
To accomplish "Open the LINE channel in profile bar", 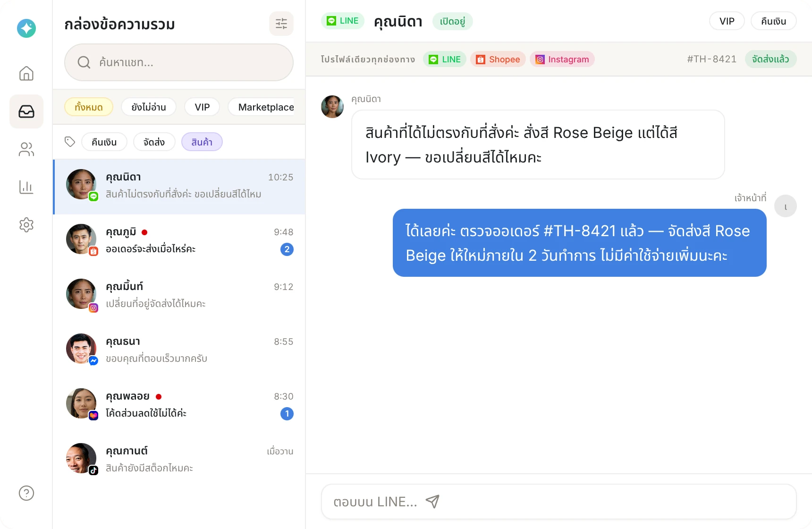I will click(x=445, y=59).
